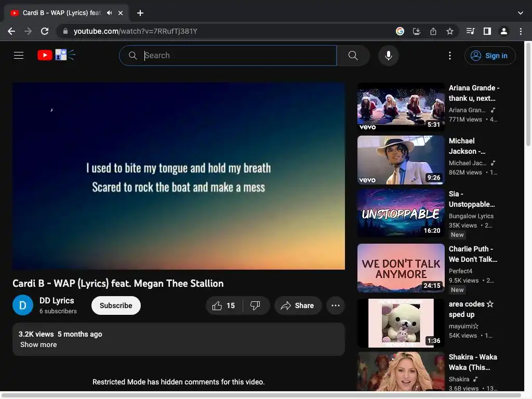Open We Don't Talk Anymore thumbnail
The height and width of the screenshot is (399, 532).
(x=401, y=268)
